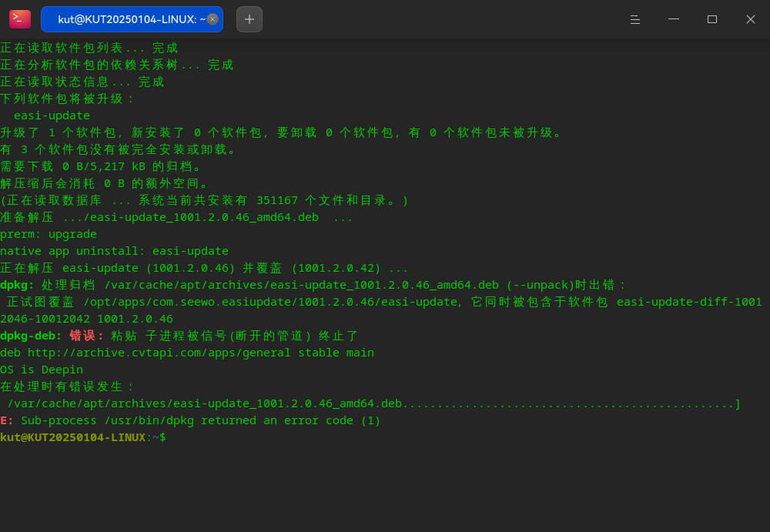Image resolution: width=770 pixels, height=532 pixels.
Task: Click the line '需要下载 0 B/5,217 kB 的归档。'
Action: click(101, 166)
